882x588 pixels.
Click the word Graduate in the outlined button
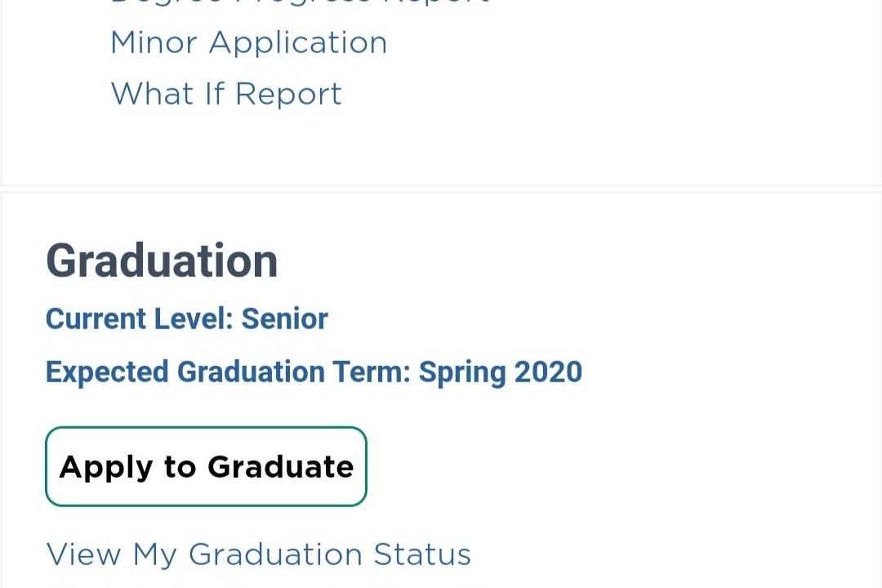coord(280,466)
